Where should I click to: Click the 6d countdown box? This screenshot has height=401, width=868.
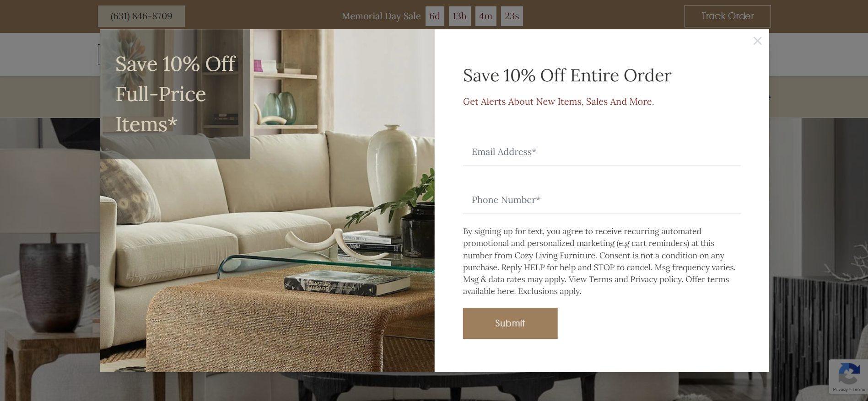[435, 16]
